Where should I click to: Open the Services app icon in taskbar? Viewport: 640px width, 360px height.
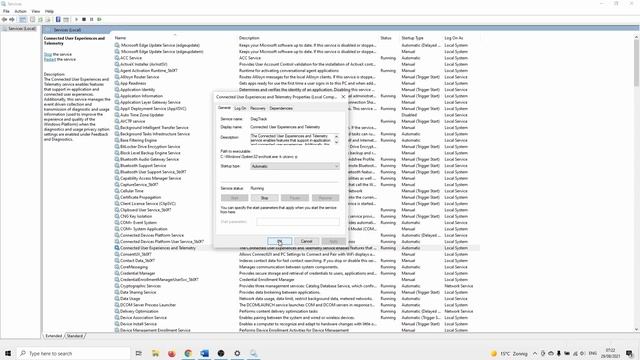click(x=253, y=353)
